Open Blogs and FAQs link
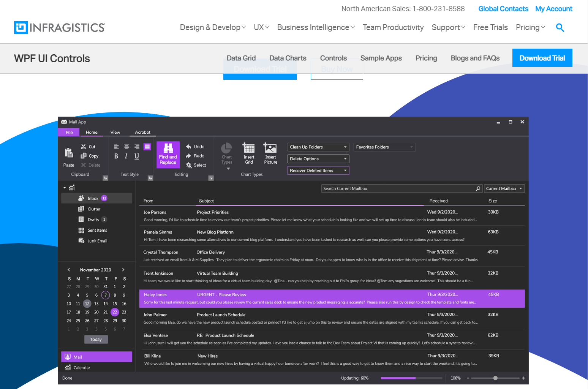Image resolution: width=588 pixels, height=389 pixels. [475, 58]
